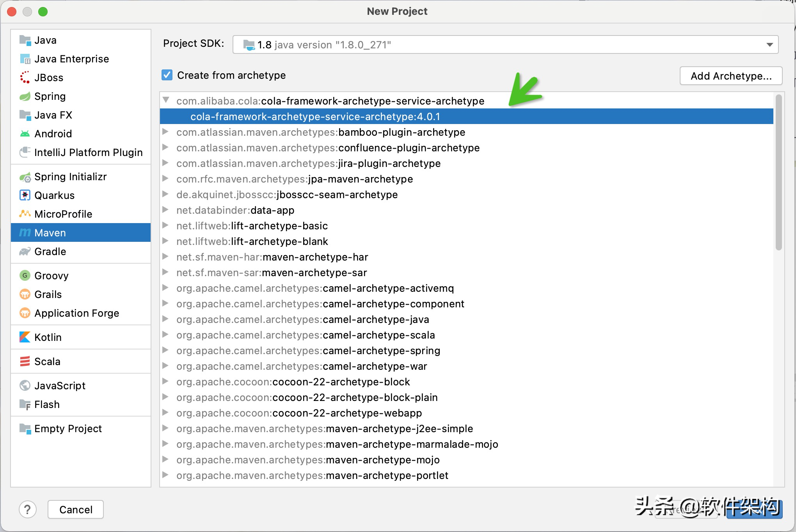
Task: Click the MicroProfile icon
Action: [25, 214]
